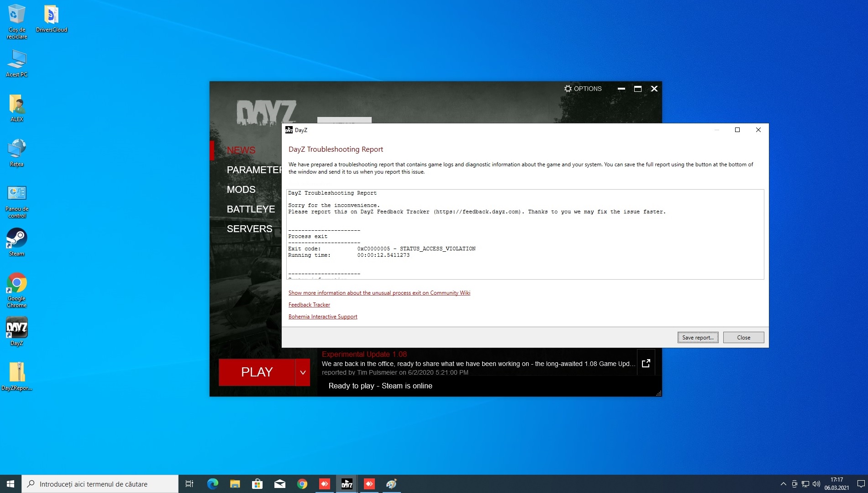The height and width of the screenshot is (493, 868).
Task: Open network status in system tray
Action: tap(805, 484)
